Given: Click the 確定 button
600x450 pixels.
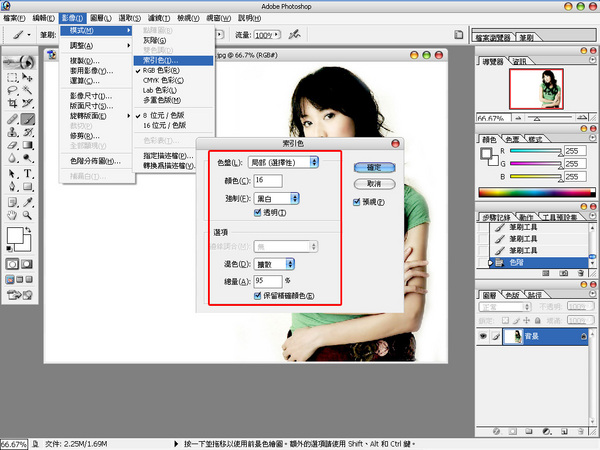Looking at the screenshot, I should [374, 167].
